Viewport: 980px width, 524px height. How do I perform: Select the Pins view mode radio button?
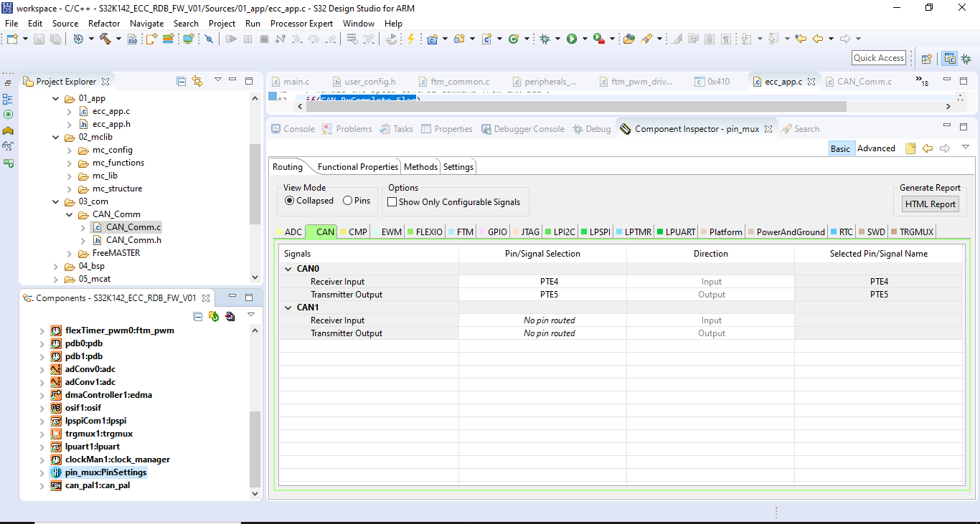pyautogui.click(x=348, y=201)
